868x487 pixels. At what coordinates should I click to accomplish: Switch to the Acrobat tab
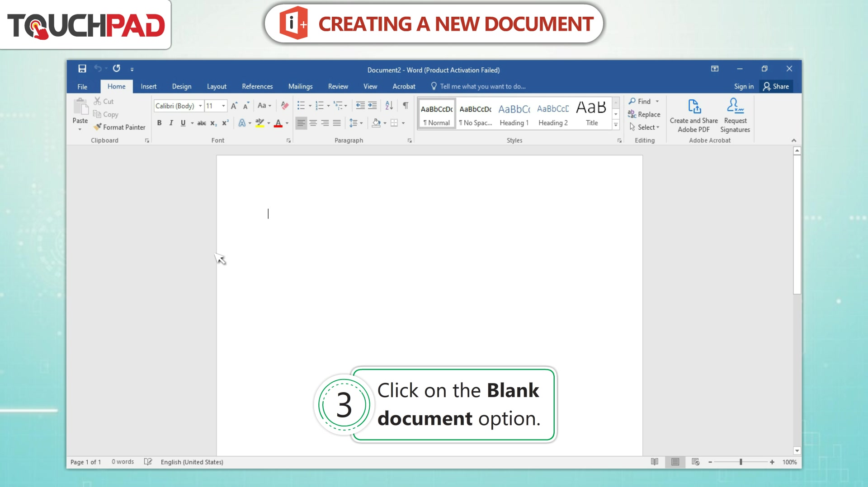[404, 86]
